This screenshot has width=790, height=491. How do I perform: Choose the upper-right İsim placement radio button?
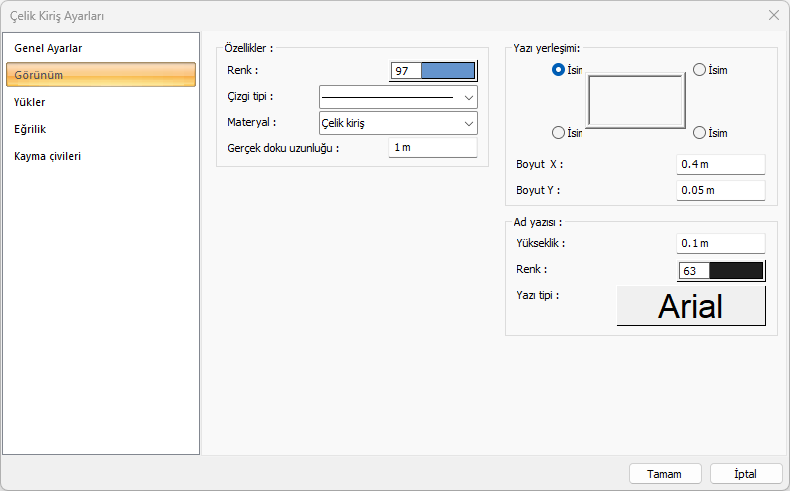coord(699,70)
